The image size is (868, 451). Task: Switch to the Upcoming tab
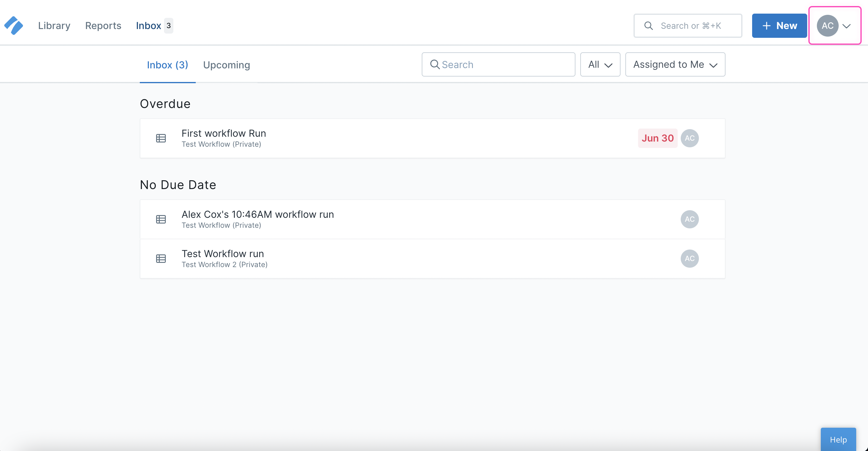226,65
